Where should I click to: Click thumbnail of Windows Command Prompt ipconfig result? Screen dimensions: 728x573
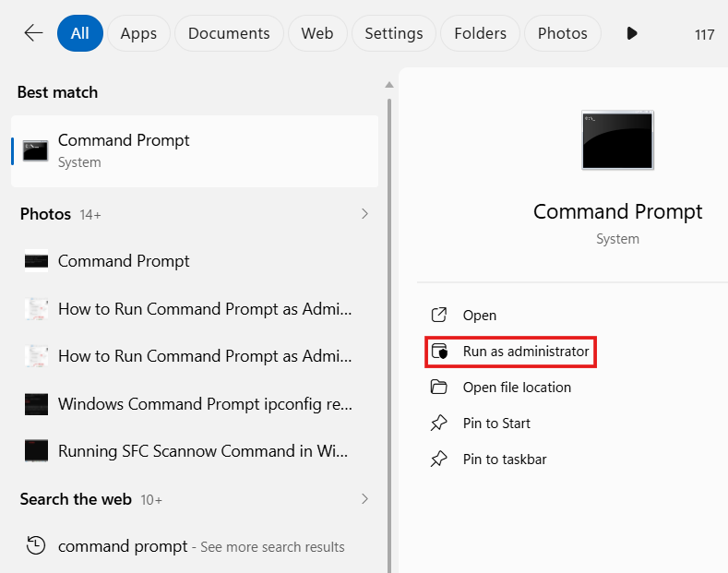(x=36, y=404)
